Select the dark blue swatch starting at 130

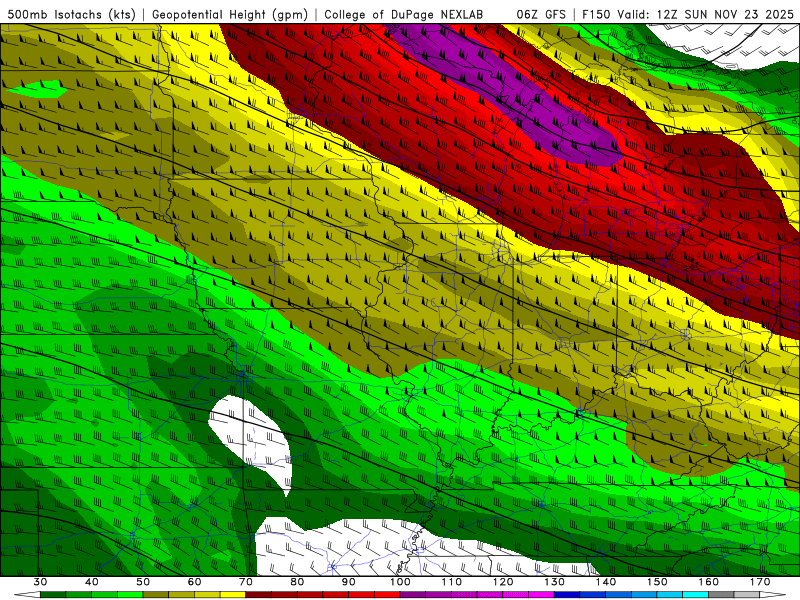pyautogui.click(x=567, y=595)
